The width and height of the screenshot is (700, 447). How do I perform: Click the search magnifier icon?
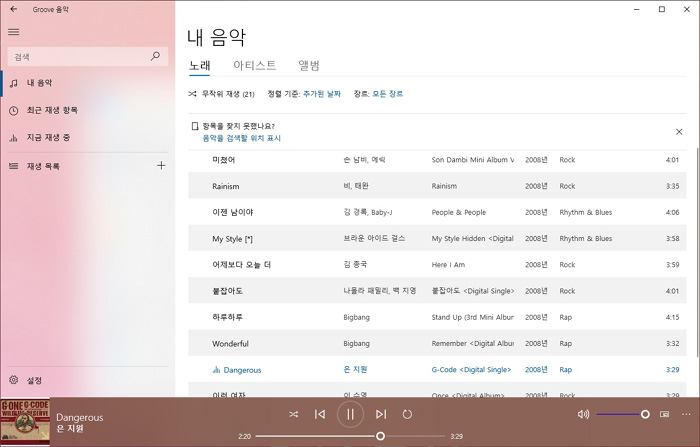click(x=155, y=56)
